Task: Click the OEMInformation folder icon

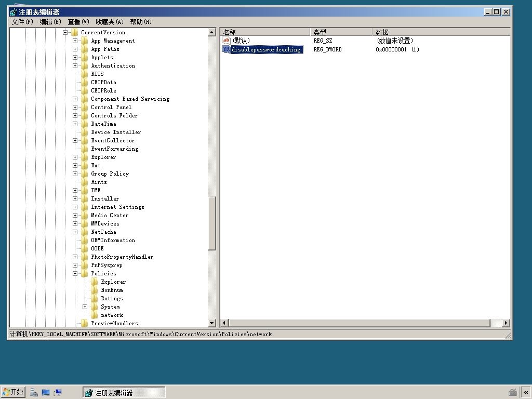Action: [x=85, y=240]
